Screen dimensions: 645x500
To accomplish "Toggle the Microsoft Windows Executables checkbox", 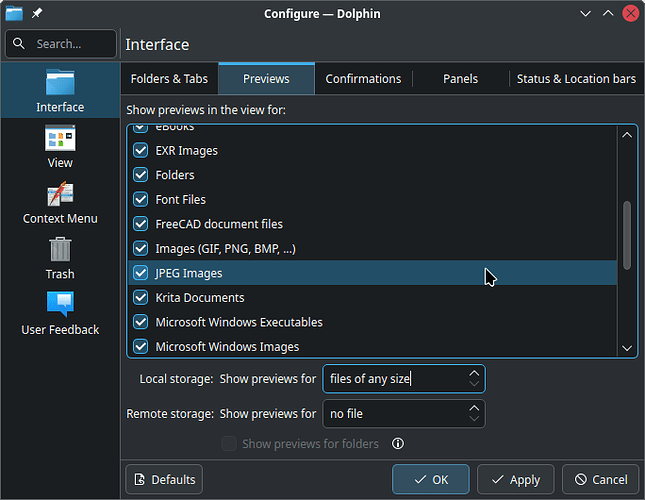I will click(141, 322).
